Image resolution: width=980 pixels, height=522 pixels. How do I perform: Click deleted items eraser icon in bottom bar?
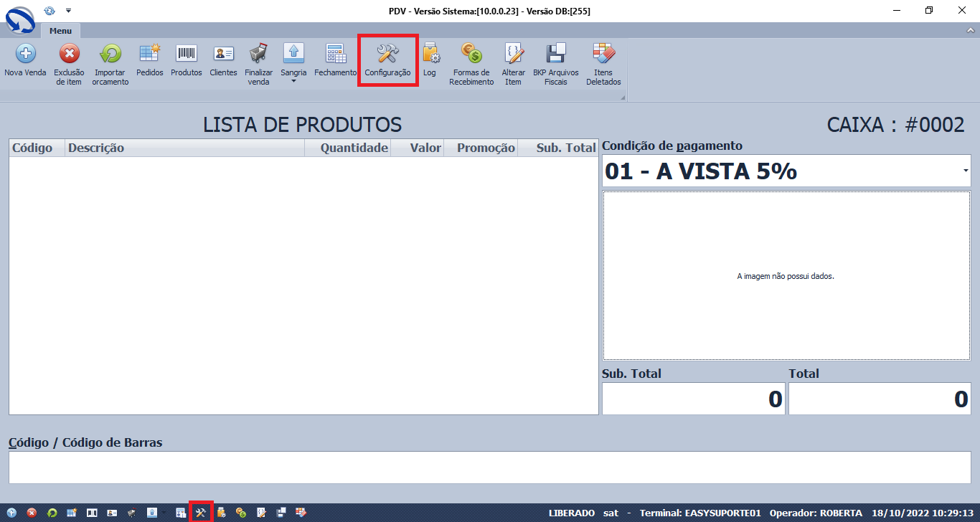301,513
